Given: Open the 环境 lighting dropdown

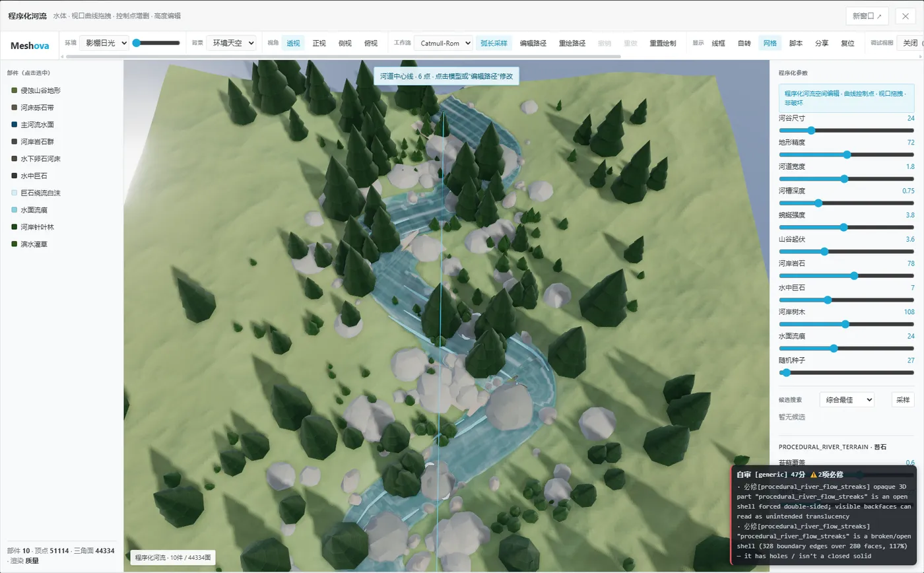Looking at the screenshot, I should (104, 43).
